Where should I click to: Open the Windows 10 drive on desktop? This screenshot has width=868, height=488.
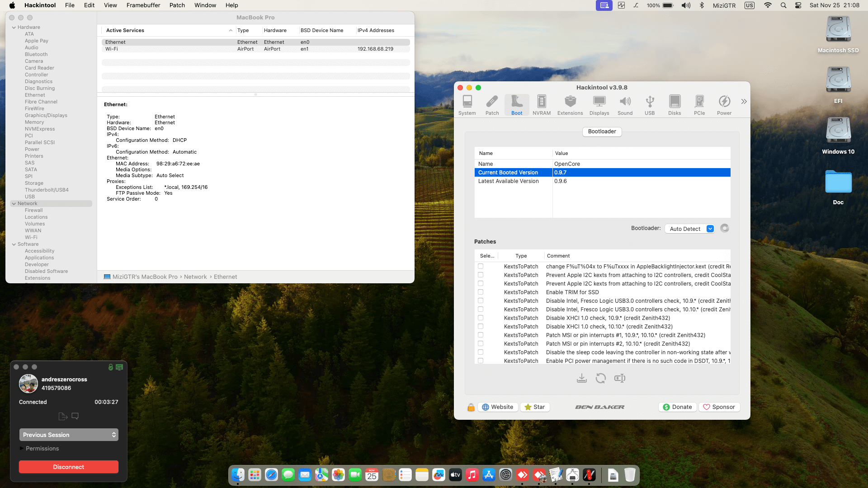tap(838, 136)
